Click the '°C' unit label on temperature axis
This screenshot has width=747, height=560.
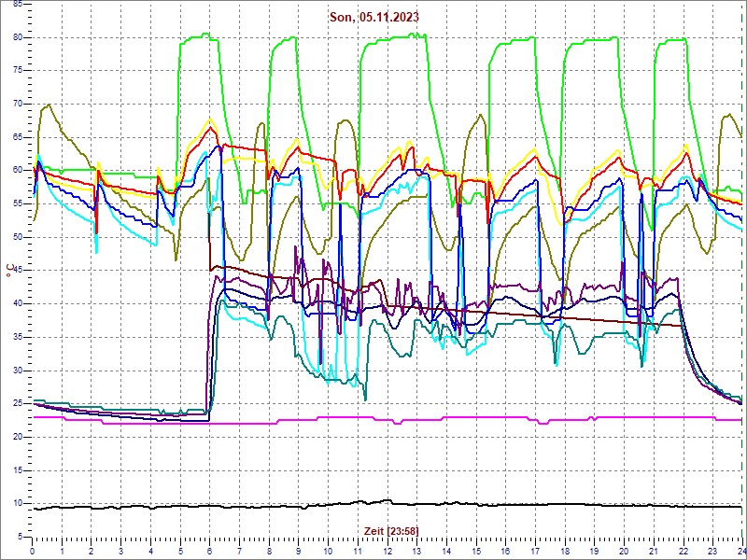pos(11,270)
